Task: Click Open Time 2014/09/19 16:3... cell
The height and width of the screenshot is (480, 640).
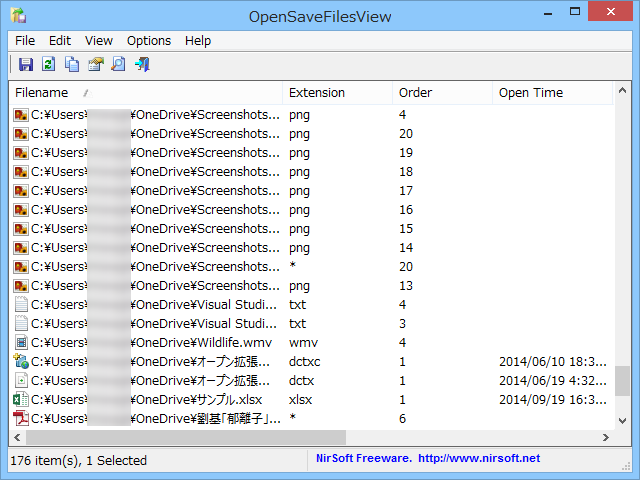Action: tap(553, 400)
